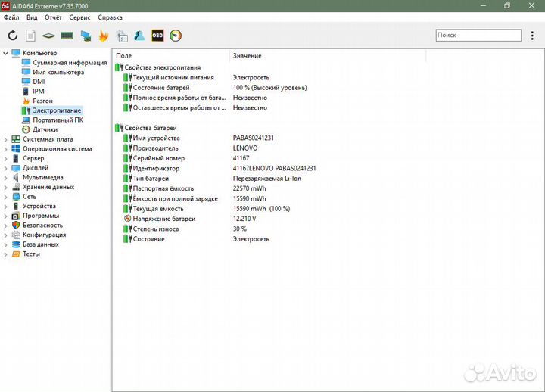Screen dimensions: 545x392
Task: Expand the Сеть tree node
Action: [x=5, y=197]
